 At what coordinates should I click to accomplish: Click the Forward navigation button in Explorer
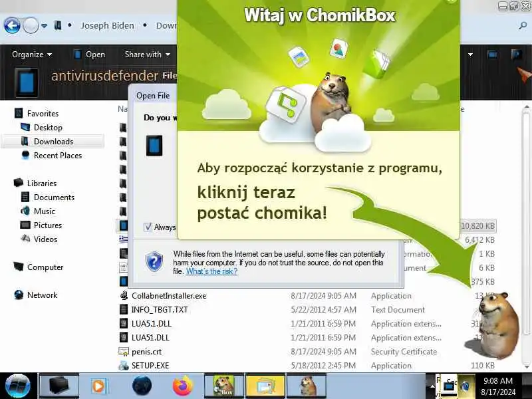(31, 25)
